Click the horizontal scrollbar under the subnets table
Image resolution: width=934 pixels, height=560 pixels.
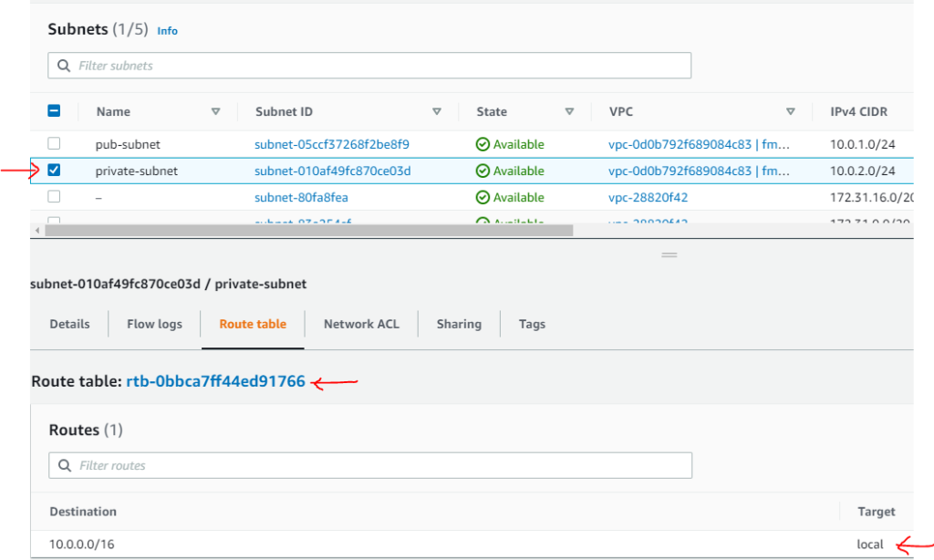(308, 230)
